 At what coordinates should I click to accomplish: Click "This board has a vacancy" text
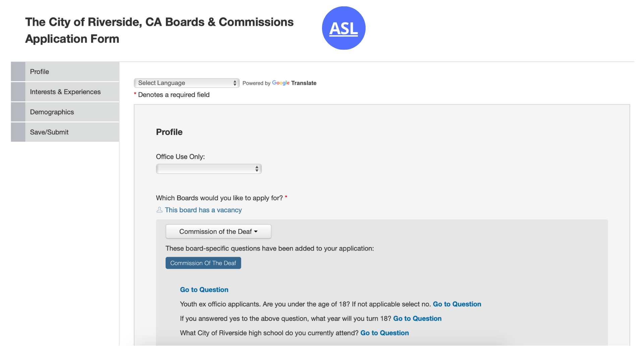[x=203, y=210]
